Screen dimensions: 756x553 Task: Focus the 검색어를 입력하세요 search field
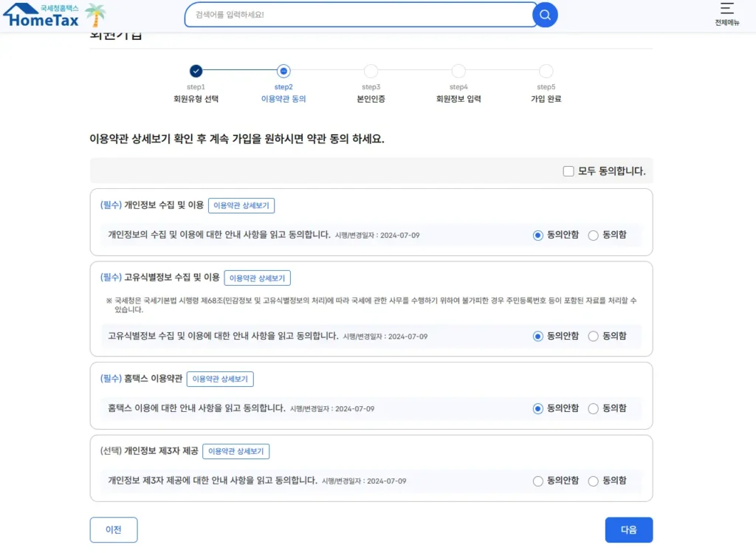pos(360,15)
